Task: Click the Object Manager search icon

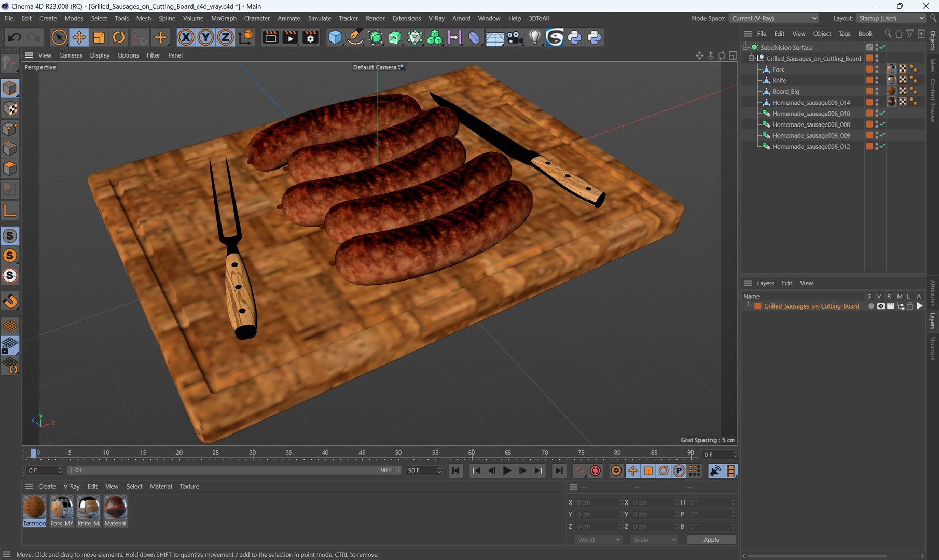Action: coord(888,34)
